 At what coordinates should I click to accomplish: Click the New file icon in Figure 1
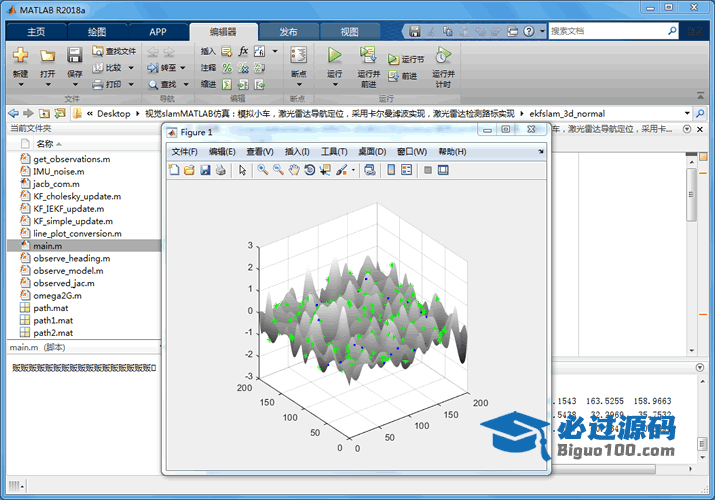click(174, 170)
